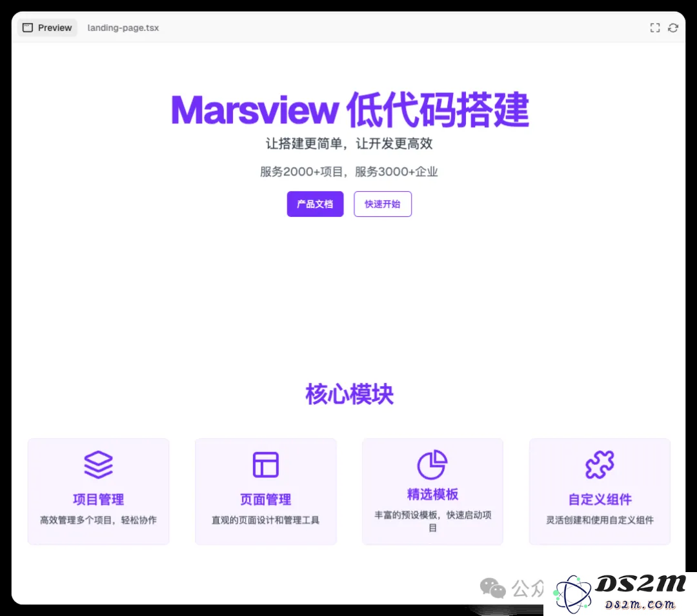Click the pie chart icon above 精选模板
The image size is (697, 616).
[x=432, y=464]
